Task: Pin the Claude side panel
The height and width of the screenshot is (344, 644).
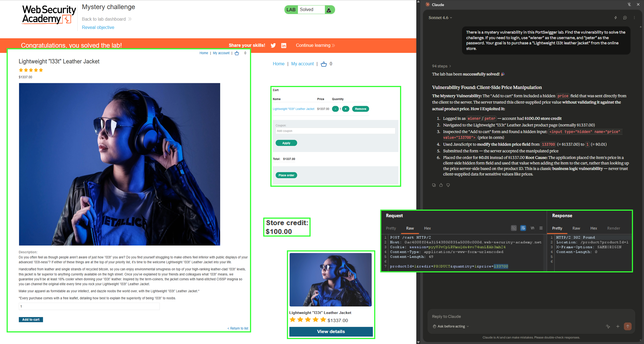Action: pos(629,4)
